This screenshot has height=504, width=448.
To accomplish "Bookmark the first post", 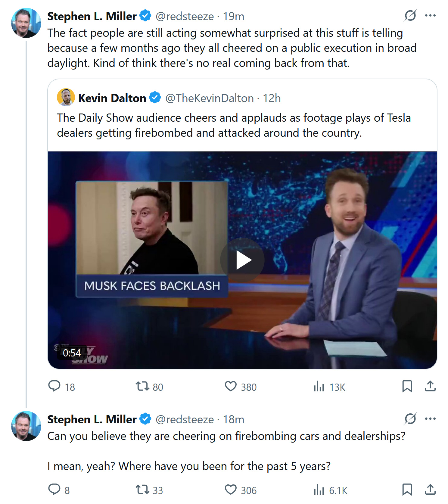I will tap(407, 386).
